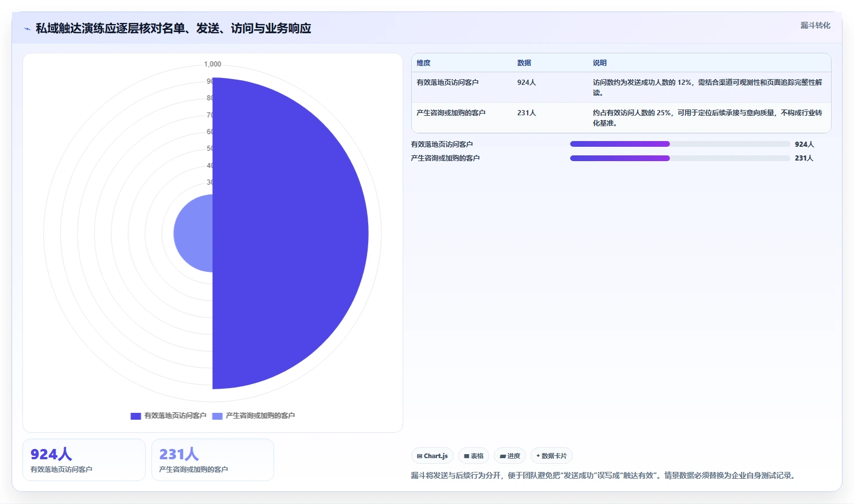
Task: Click the 数据 column header
Action: 524,63
